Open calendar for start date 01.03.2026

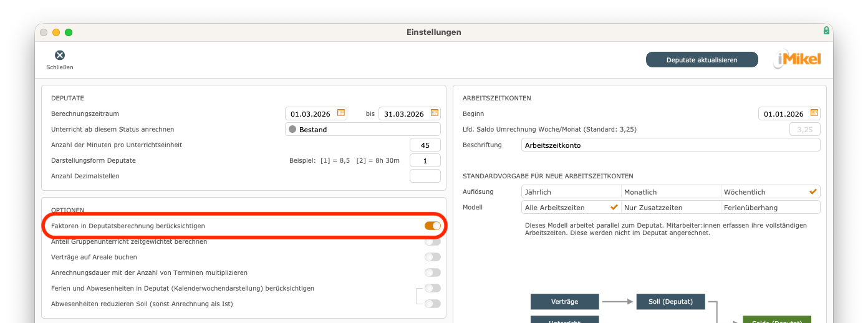click(341, 113)
